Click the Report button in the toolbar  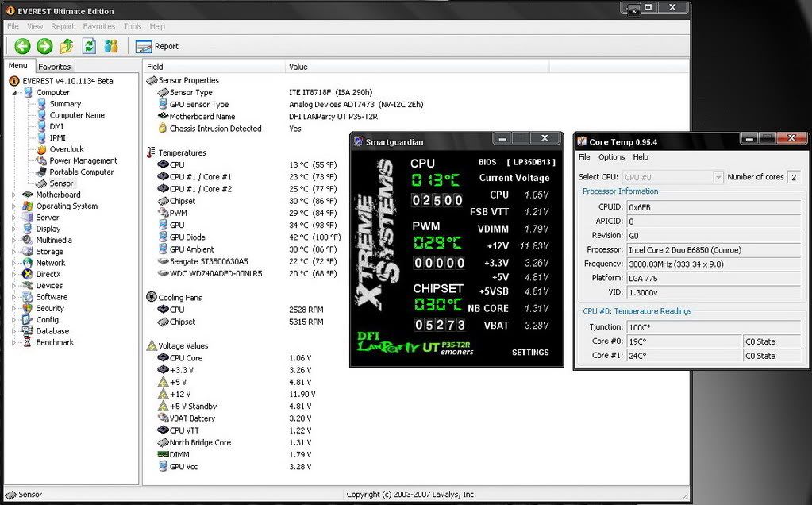pos(157,46)
